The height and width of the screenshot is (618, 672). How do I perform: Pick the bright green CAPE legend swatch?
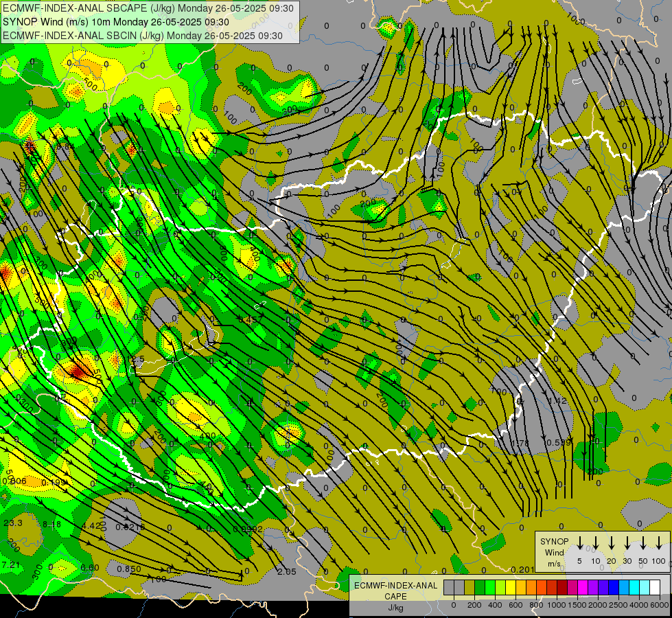click(x=490, y=588)
